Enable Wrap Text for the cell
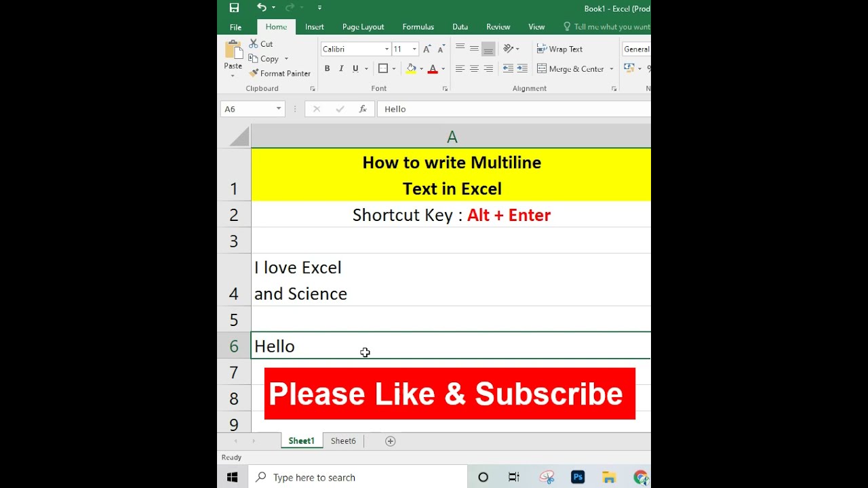 point(559,49)
